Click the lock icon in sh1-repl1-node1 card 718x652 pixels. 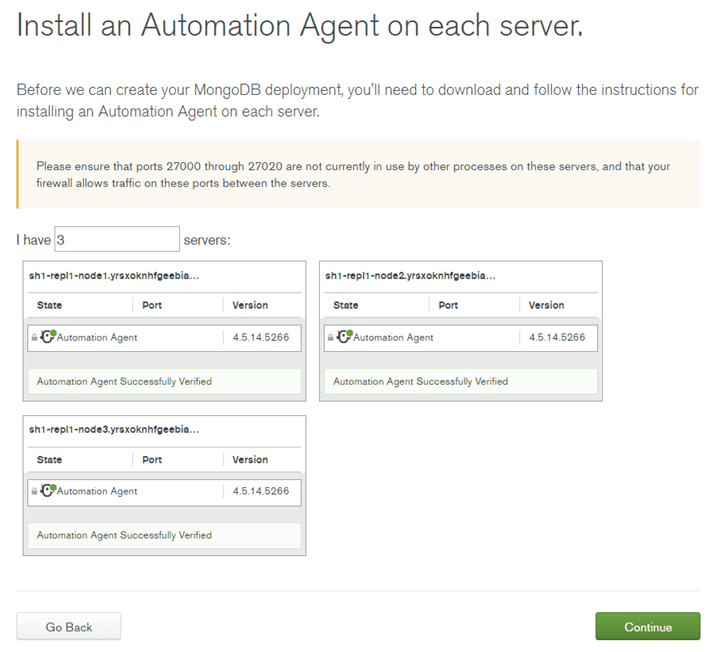pos(34,338)
